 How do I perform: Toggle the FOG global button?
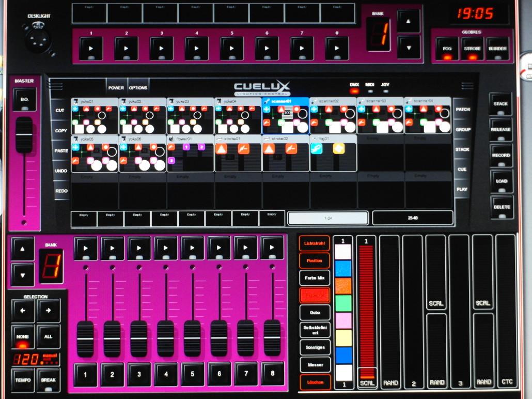[446, 49]
